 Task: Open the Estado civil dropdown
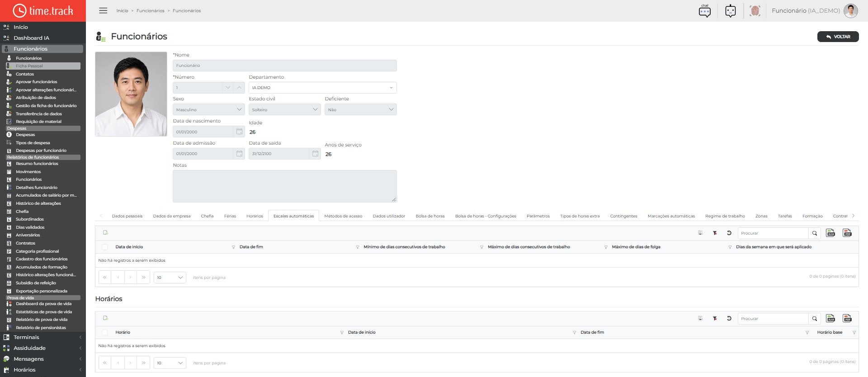pyautogui.click(x=285, y=109)
